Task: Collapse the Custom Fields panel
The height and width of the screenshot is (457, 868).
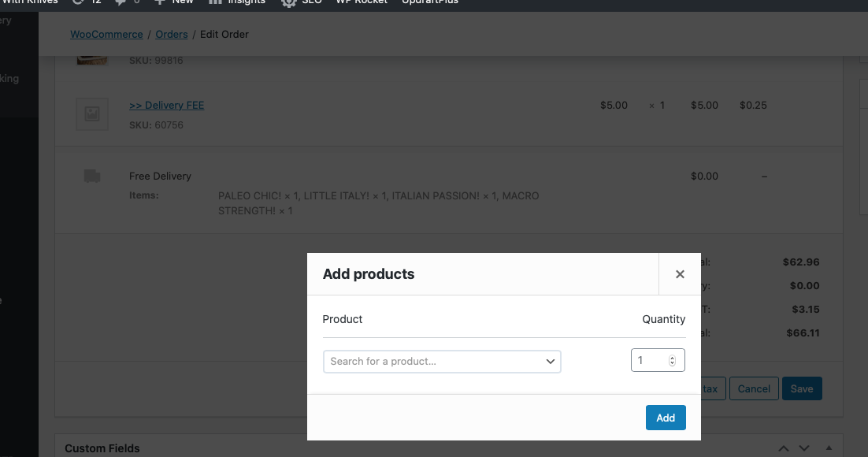Action: click(x=824, y=448)
